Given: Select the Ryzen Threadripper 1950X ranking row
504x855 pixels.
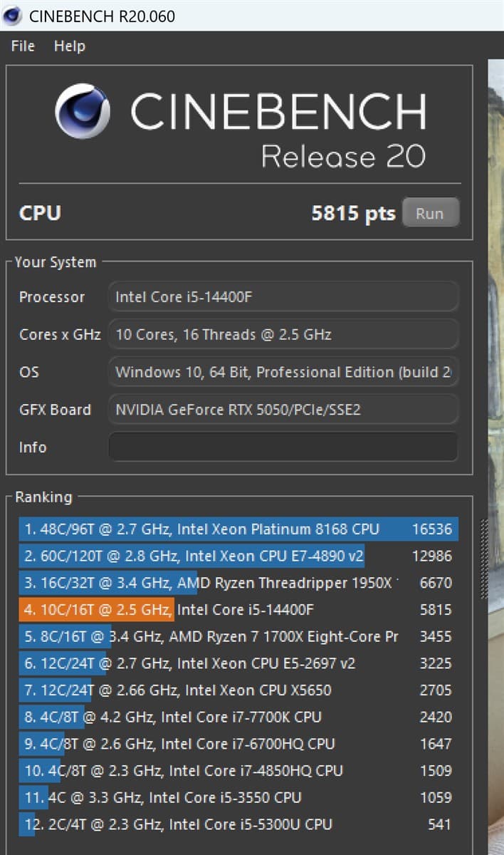Looking at the screenshot, I should click(x=238, y=583).
